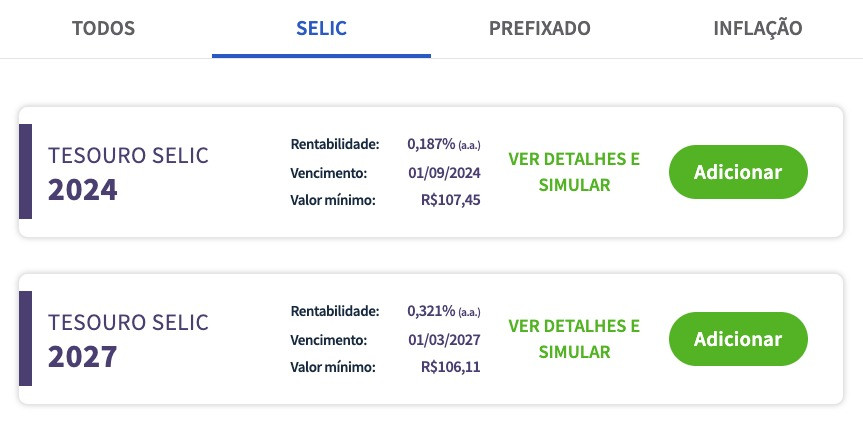Add Tesouro Selic 2027 with Adicionar button
Screen dimensions: 863x439
738,339
